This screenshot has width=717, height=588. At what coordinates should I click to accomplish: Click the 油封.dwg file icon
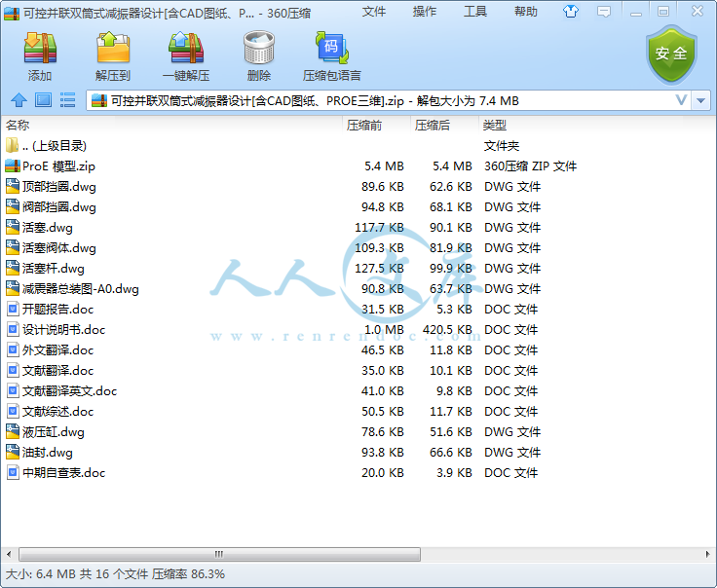13,453
